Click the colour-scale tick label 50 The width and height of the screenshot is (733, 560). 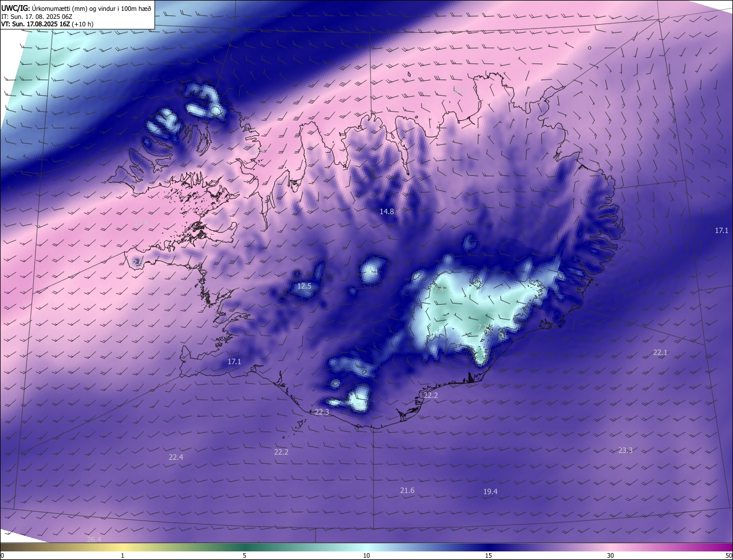(x=728, y=555)
